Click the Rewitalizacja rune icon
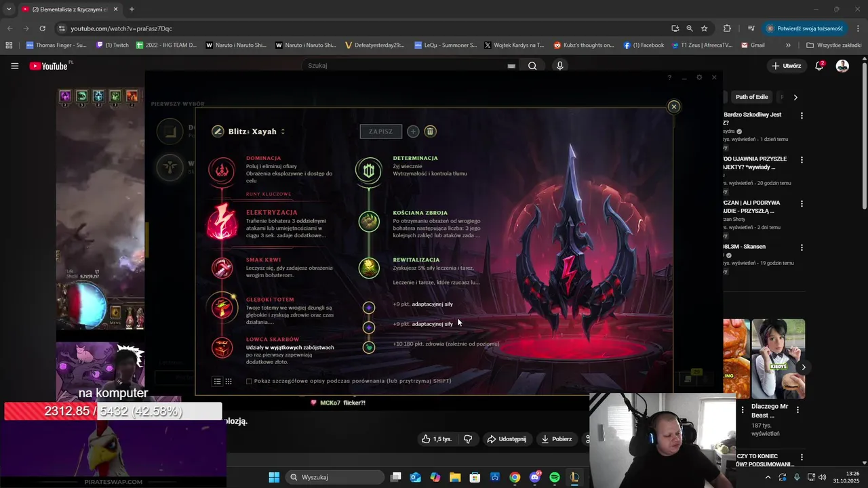This screenshot has width=868, height=488. (x=369, y=268)
